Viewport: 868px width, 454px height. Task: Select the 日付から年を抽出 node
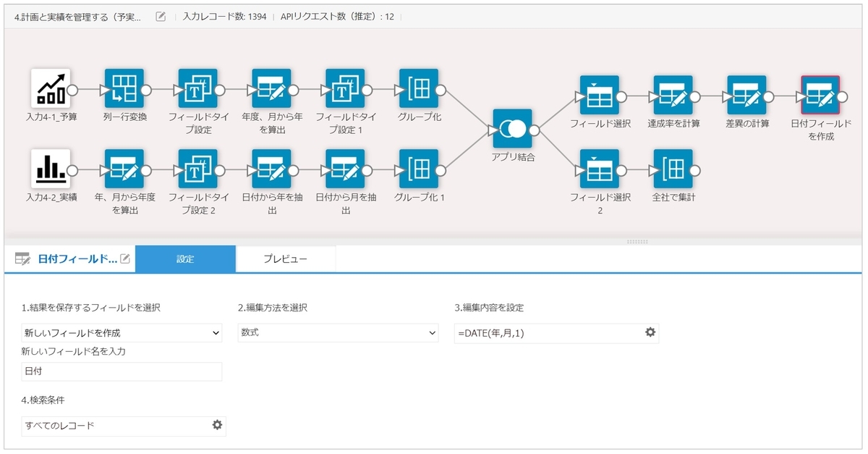[x=271, y=169]
